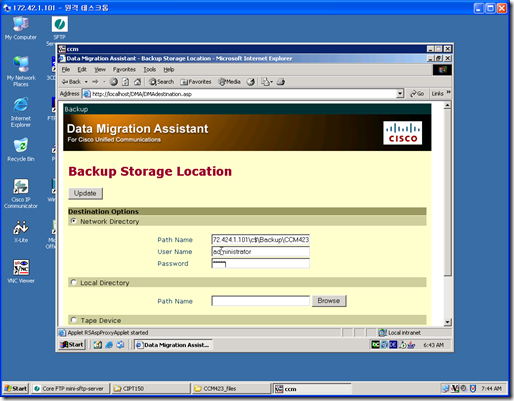The width and height of the screenshot is (514, 401).
Task: Open My Network Places desktop icon
Action: point(21,71)
